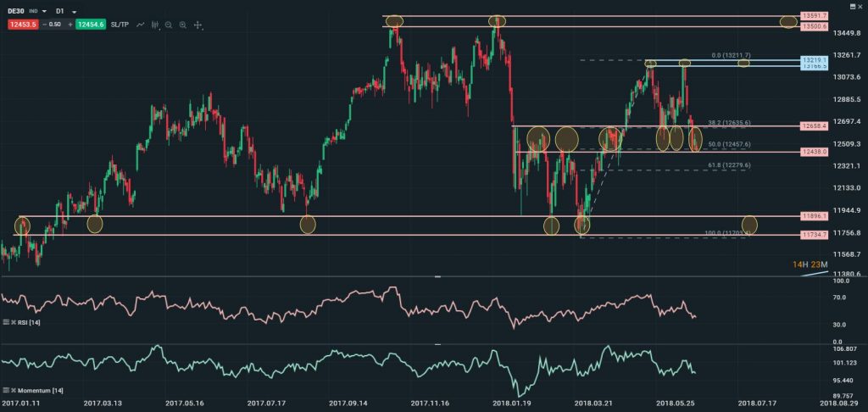The image size is (868, 412).
Task: Select the 11896.1 price level label
Action: click(x=814, y=216)
